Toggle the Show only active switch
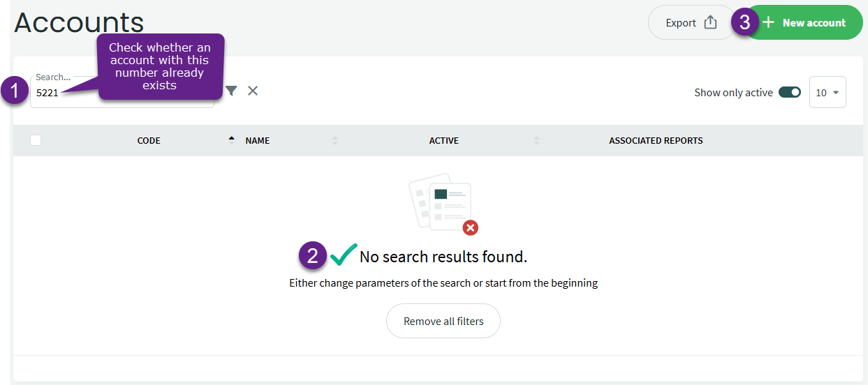 pos(790,92)
